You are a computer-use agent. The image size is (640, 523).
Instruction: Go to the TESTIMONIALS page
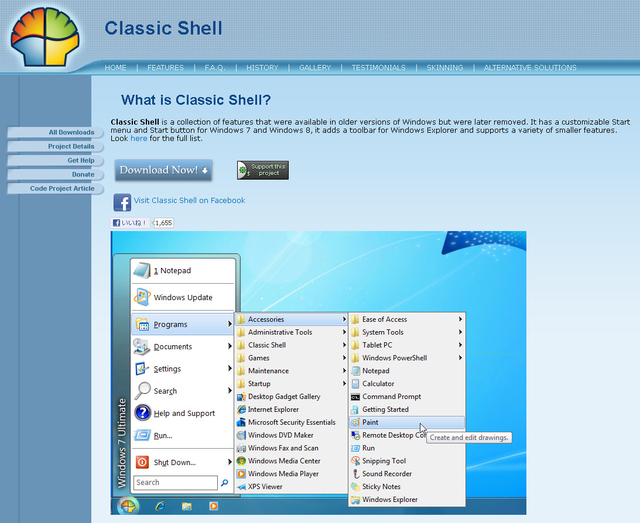tap(378, 68)
